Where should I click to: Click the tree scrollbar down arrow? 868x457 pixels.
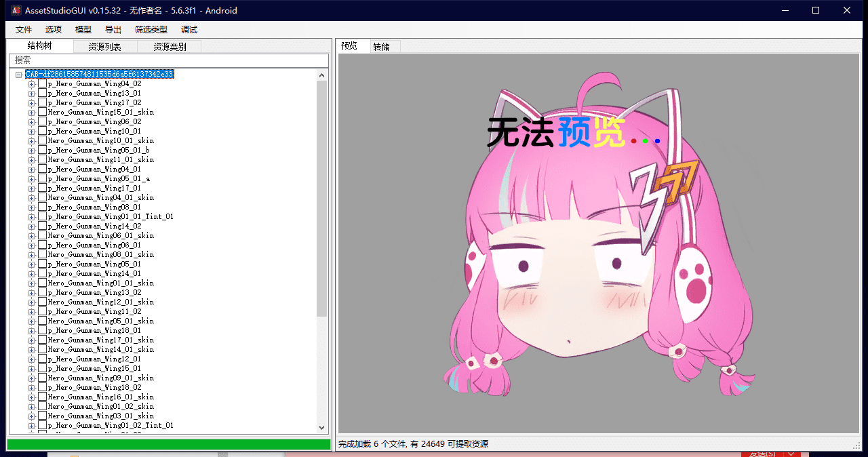click(x=322, y=428)
